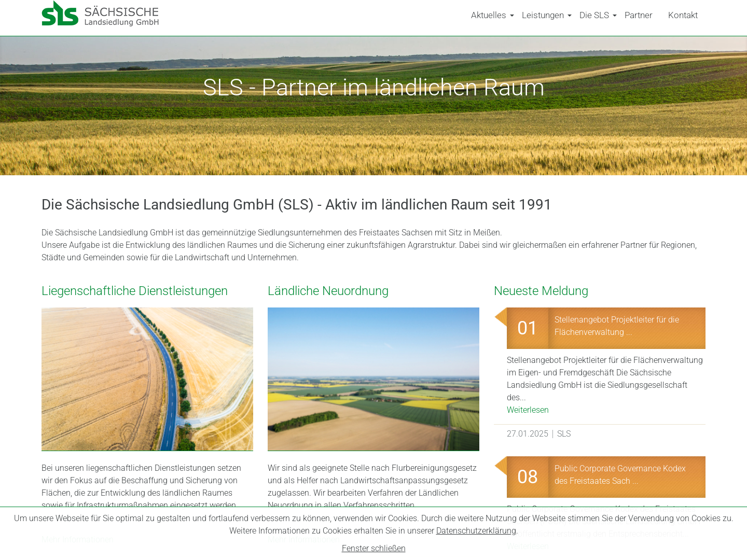The height and width of the screenshot is (560, 747).
Task: Open Ländliche Neuordnung heading link
Action: 328,291
